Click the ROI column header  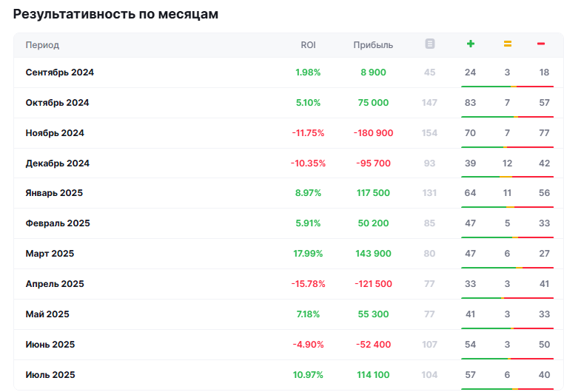[308, 45]
